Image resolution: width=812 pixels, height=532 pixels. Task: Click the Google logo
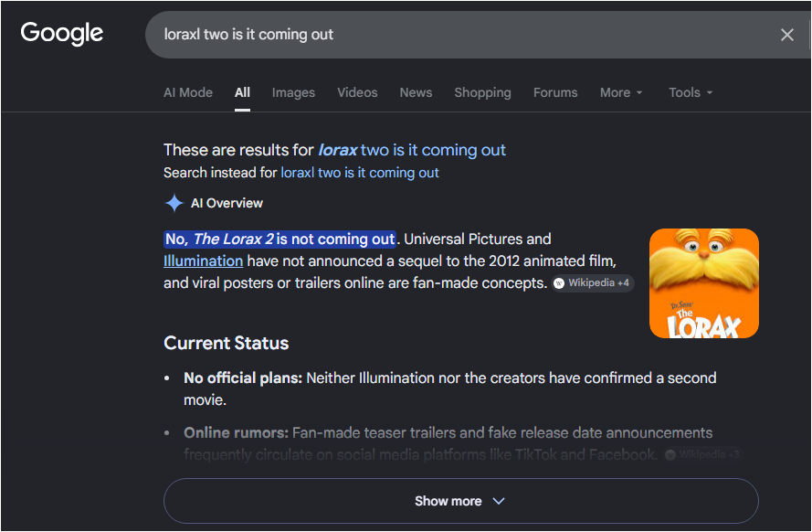point(61,34)
